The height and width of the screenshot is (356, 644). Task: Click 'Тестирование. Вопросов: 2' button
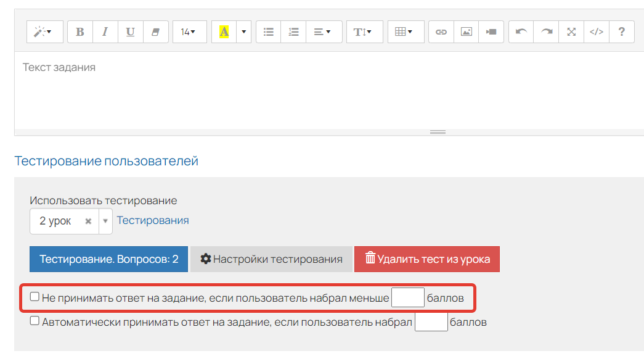(109, 259)
